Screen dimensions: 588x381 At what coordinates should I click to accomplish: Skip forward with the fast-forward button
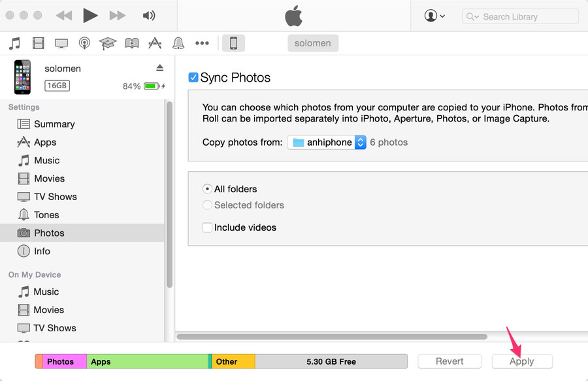tap(118, 16)
